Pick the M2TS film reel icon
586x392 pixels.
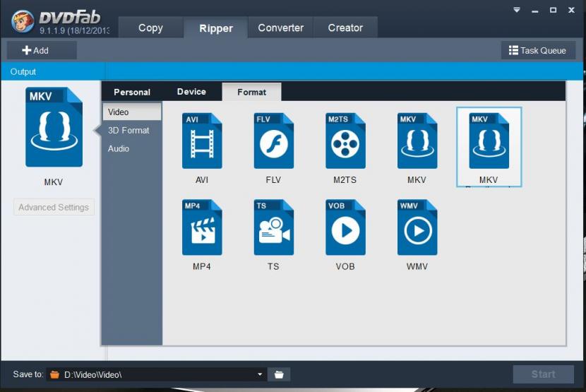345,141
